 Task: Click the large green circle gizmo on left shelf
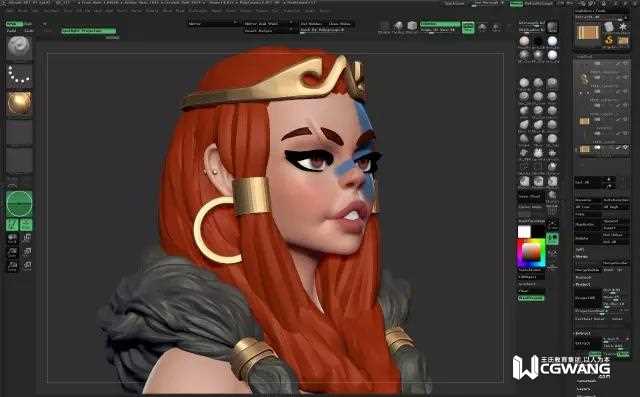click(19, 204)
